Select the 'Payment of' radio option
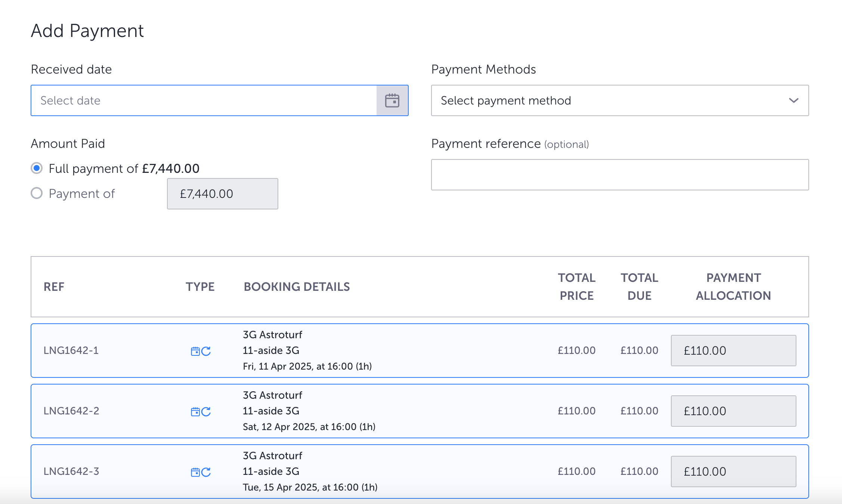The image size is (842, 504). click(x=37, y=193)
